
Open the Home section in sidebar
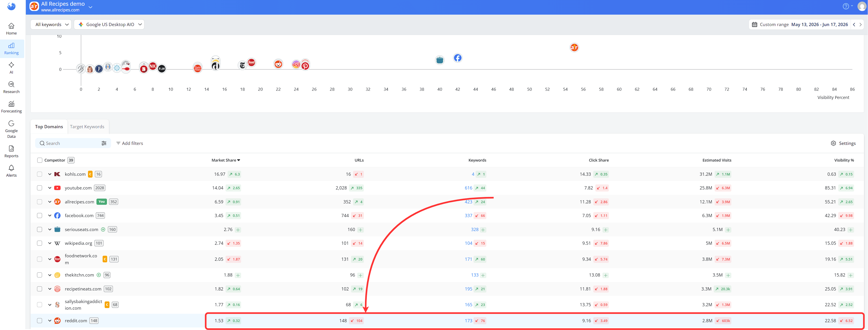click(x=11, y=29)
